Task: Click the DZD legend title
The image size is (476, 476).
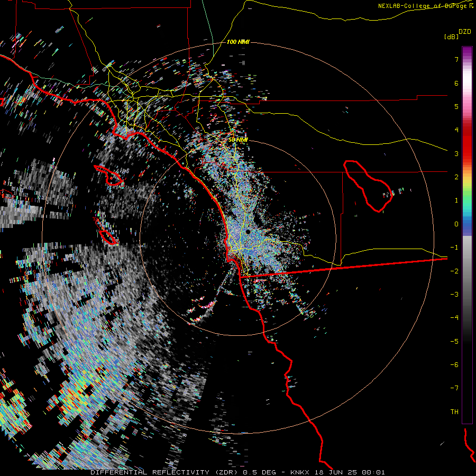Action: click(x=465, y=31)
